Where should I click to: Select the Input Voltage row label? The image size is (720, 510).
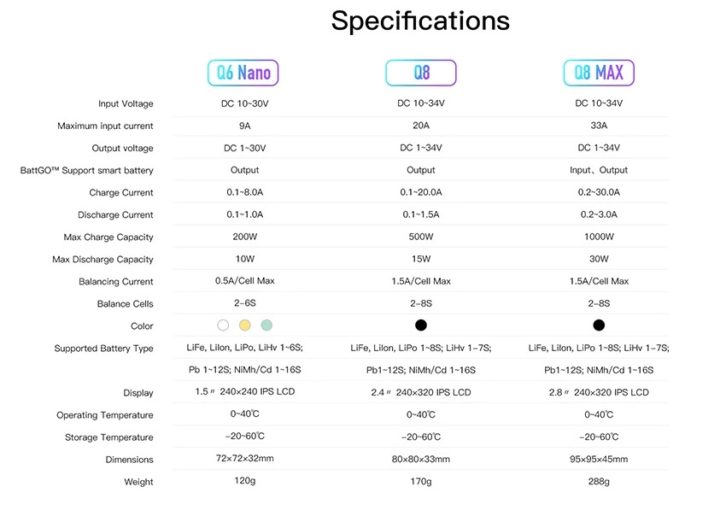click(x=126, y=104)
